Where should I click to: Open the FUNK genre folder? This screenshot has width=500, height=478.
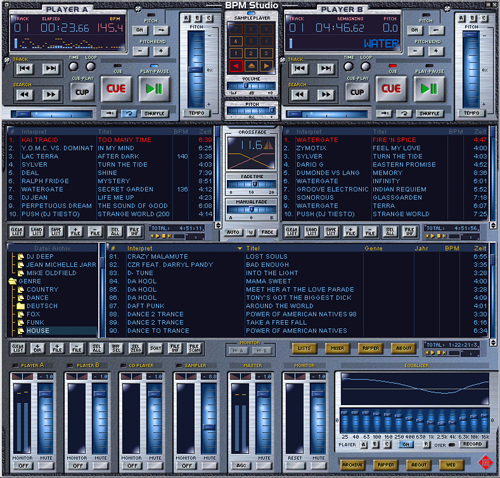pyautogui.click(x=35, y=322)
